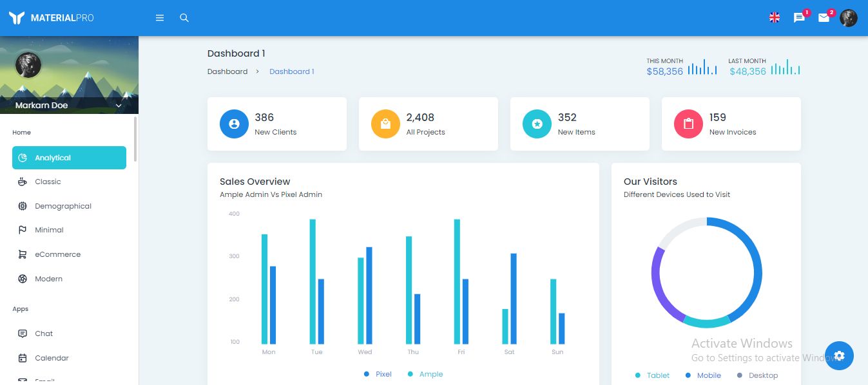This screenshot has width=868, height=385.
Task: Click the New Items star icon
Action: coord(537,124)
